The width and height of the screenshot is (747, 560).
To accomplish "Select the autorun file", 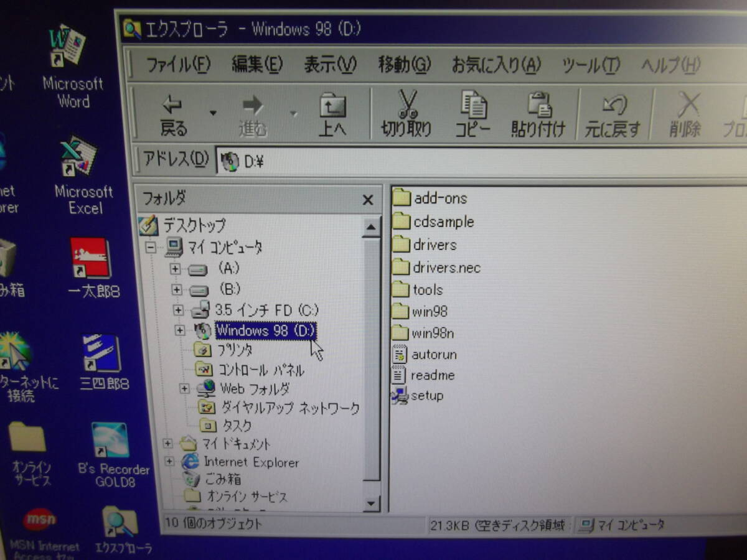I will click(425, 355).
